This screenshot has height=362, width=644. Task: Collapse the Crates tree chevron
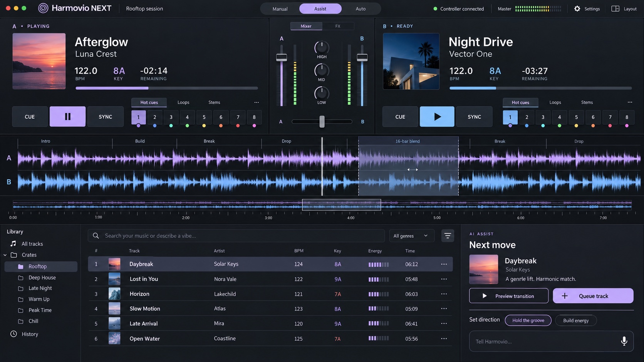5,255
